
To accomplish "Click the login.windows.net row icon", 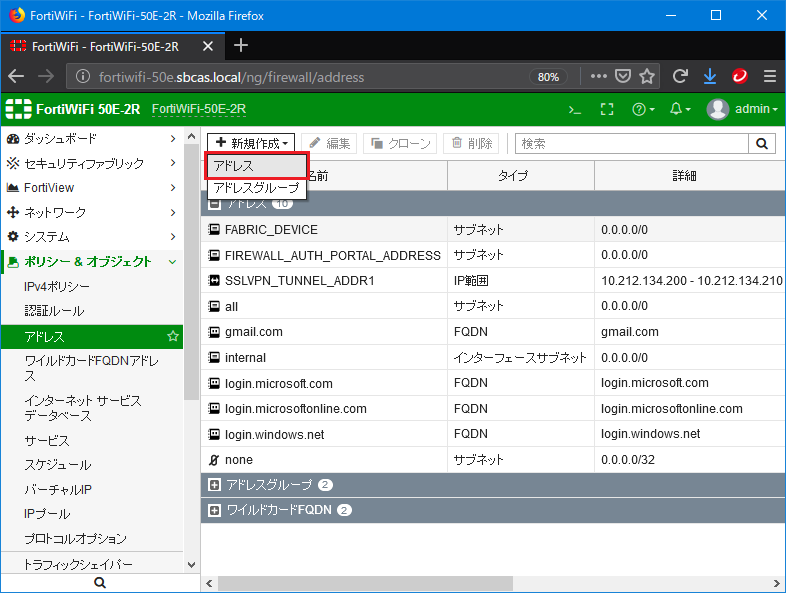I will (214, 434).
